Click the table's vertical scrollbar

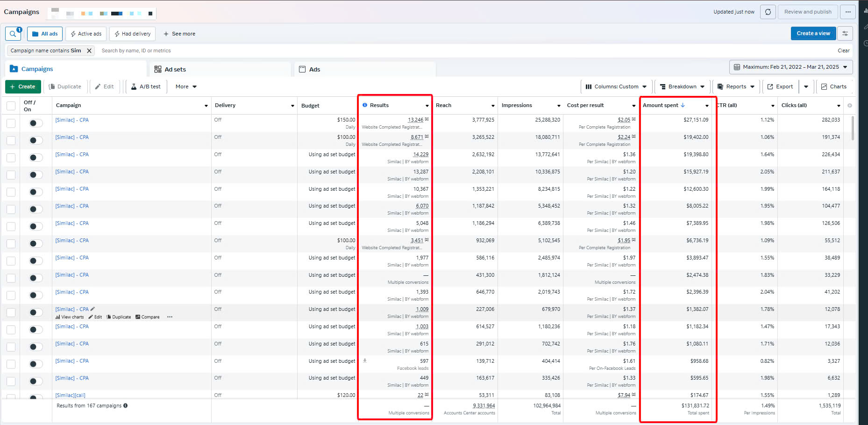pos(853,128)
